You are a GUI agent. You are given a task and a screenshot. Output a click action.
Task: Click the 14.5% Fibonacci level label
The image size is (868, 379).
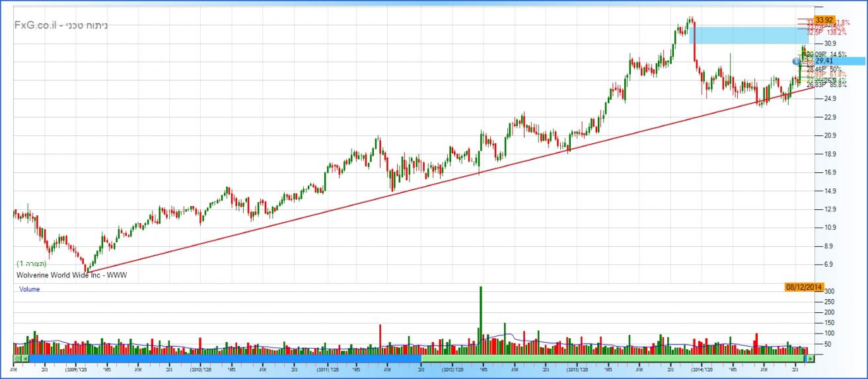tap(838, 54)
